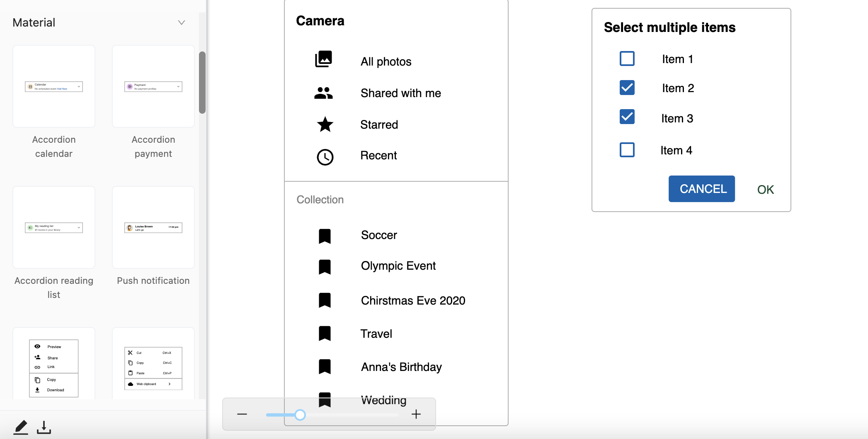This screenshot has height=439, width=868.
Task: Click the Shared with me people icon
Action: (x=323, y=93)
